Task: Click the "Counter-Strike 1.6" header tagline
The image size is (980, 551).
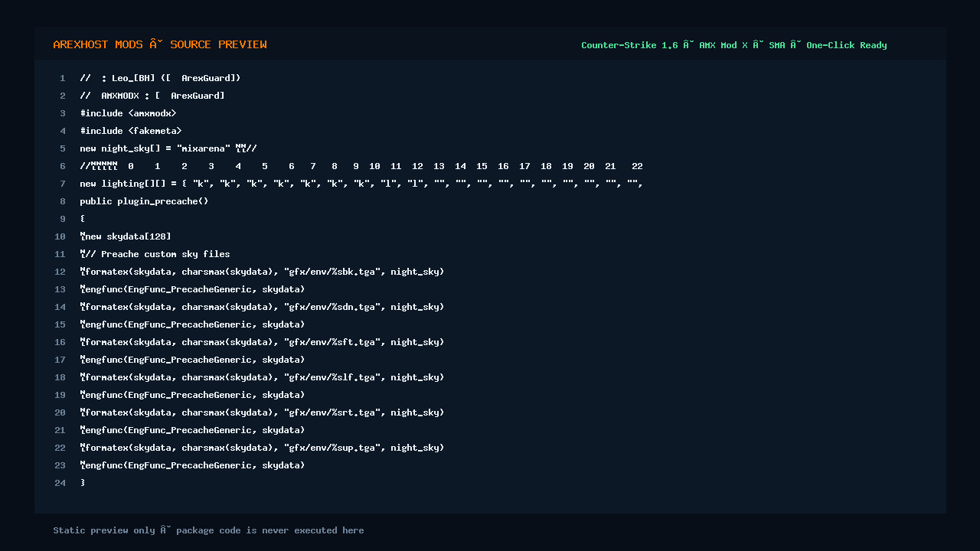Action: pos(733,45)
